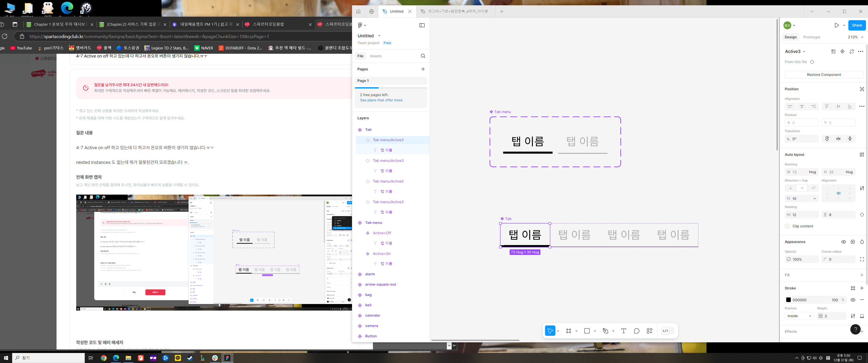
Task: Open See plans that offer more link
Action: 381,100
